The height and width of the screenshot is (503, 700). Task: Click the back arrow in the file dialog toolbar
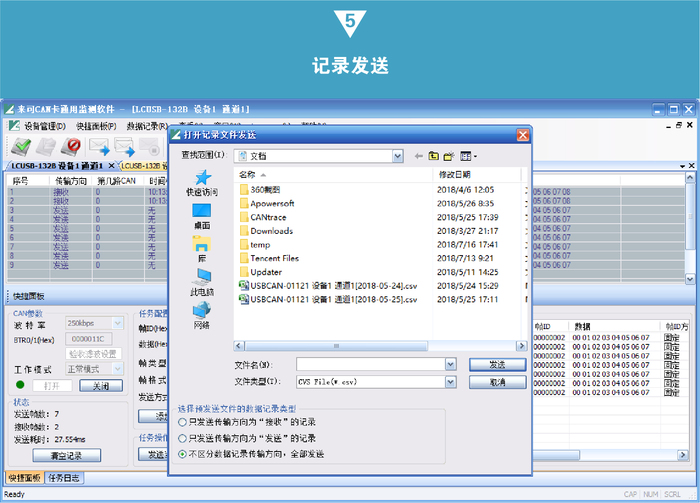pos(418,156)
